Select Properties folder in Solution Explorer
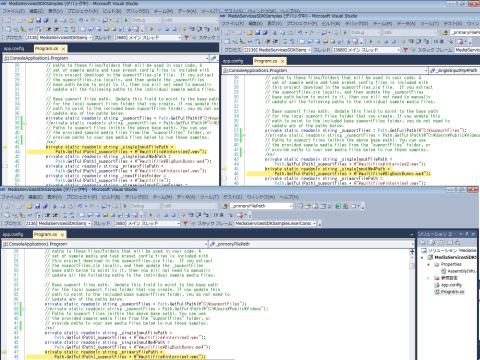This screenshot has width=480, height=360. pos(448,264)
